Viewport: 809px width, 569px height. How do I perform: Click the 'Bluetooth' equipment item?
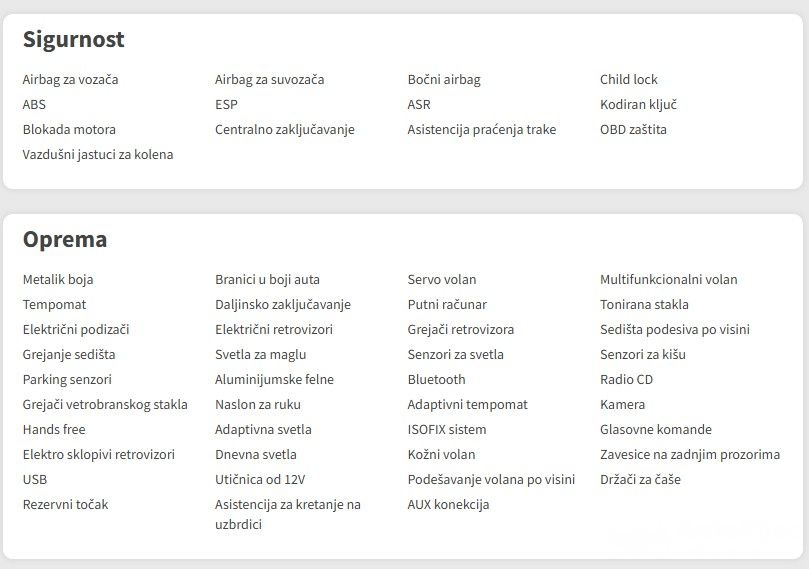(436, 380)
